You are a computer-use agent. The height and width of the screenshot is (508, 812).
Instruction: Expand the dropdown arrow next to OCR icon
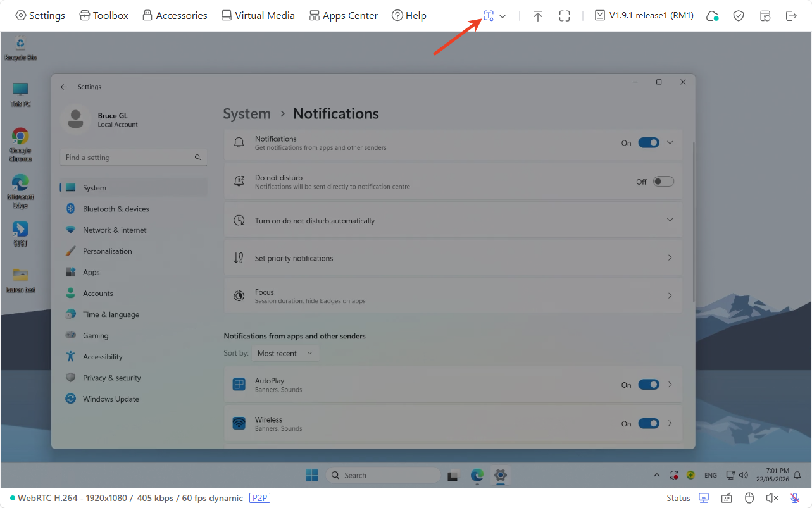click(503, 16)
